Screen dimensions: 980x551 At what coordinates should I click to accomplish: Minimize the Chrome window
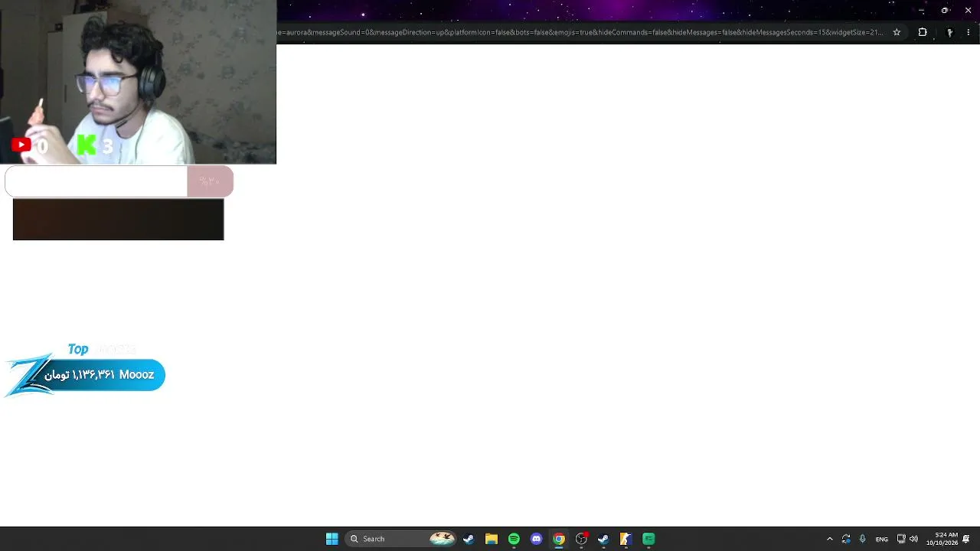[x=921, y=10]
